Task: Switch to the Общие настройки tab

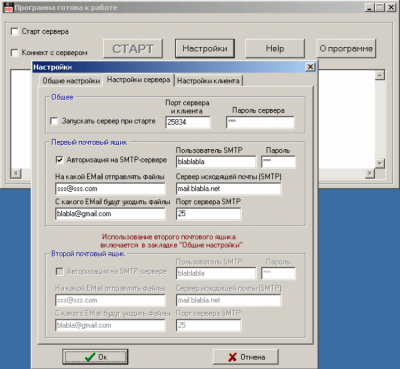Action: point(71,81)
